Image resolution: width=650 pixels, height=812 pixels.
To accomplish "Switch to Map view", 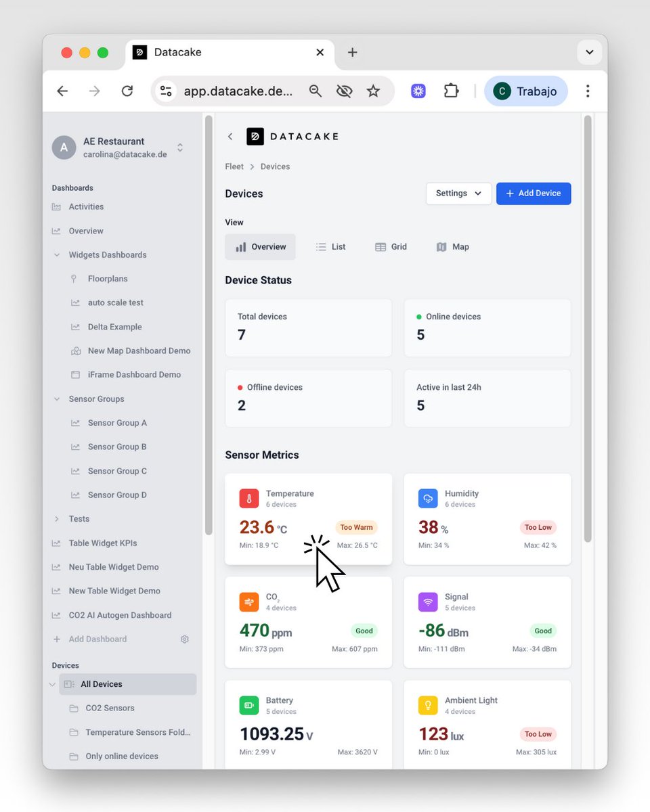I will (453, 247).
